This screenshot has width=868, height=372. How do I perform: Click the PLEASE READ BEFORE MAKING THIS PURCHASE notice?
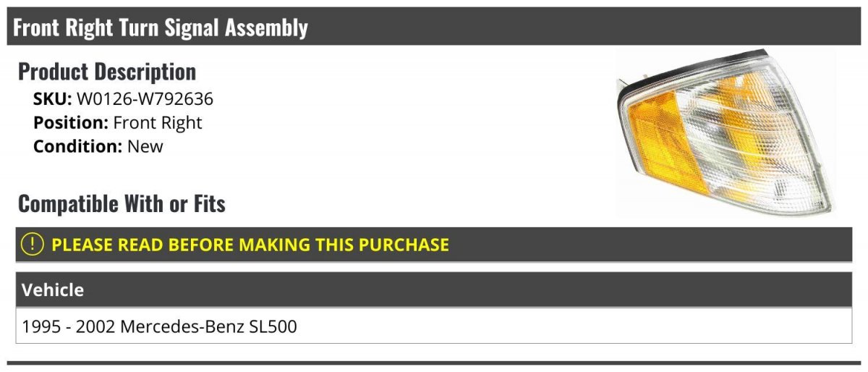(x=250, y=244)
